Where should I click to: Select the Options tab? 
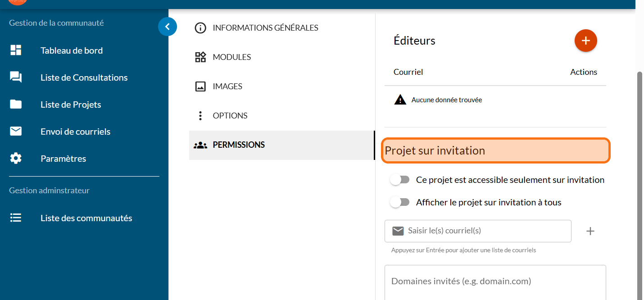click(x=230, y=116)
